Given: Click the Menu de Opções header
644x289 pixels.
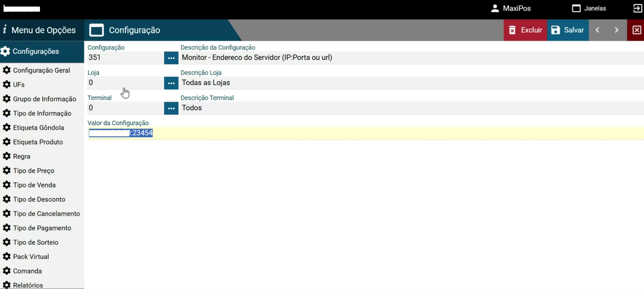Looking at the screenshot, I should click(x=42, y=30).
